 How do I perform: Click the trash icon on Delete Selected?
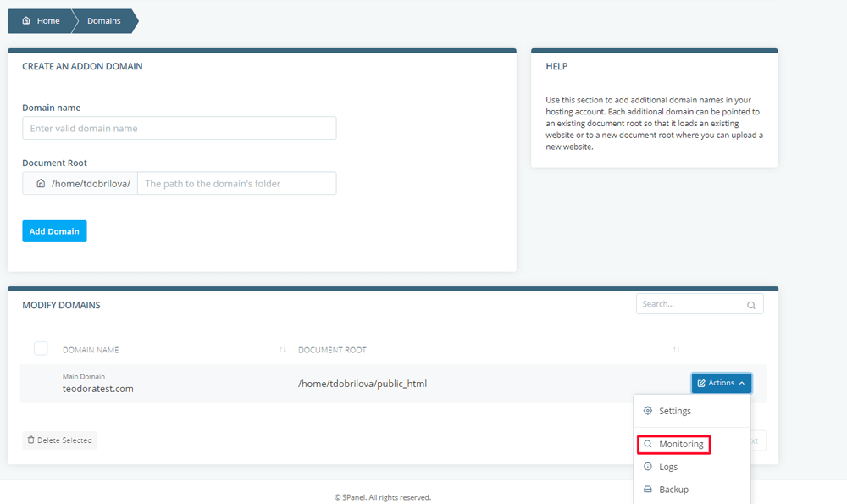point(33,440)
